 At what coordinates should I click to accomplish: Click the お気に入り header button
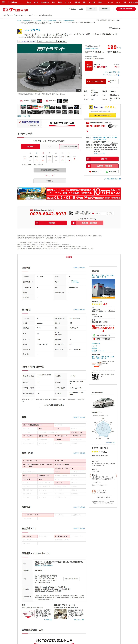(x=92, y=9)
